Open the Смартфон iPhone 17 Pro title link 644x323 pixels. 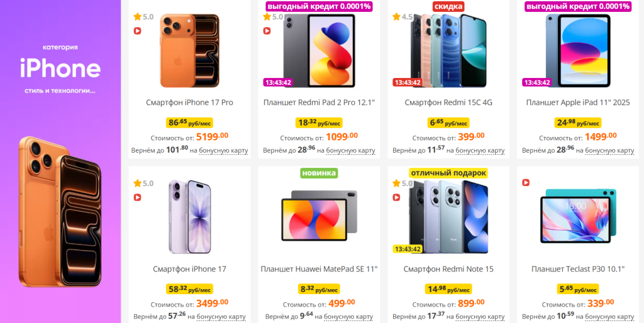189,102
